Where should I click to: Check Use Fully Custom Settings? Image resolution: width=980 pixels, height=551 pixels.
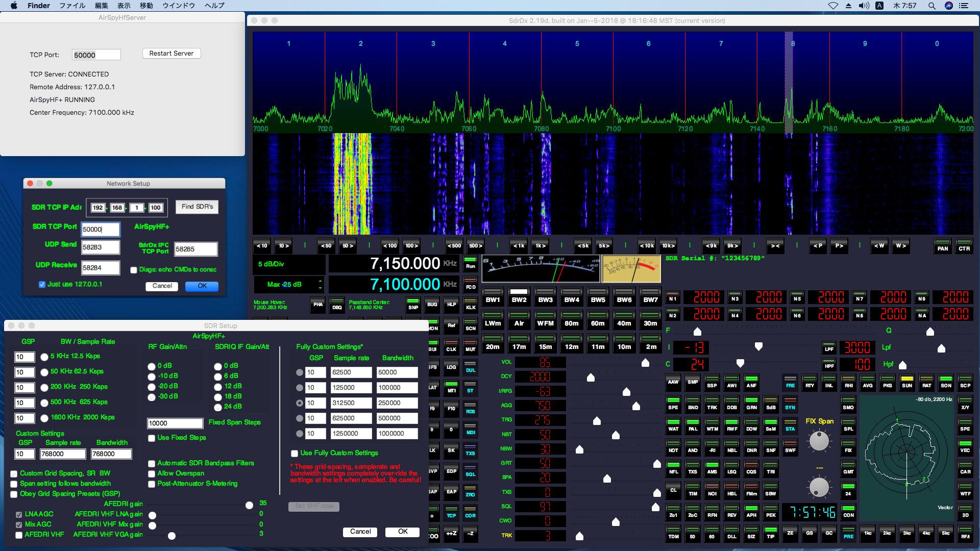click(x=295, y=454)
